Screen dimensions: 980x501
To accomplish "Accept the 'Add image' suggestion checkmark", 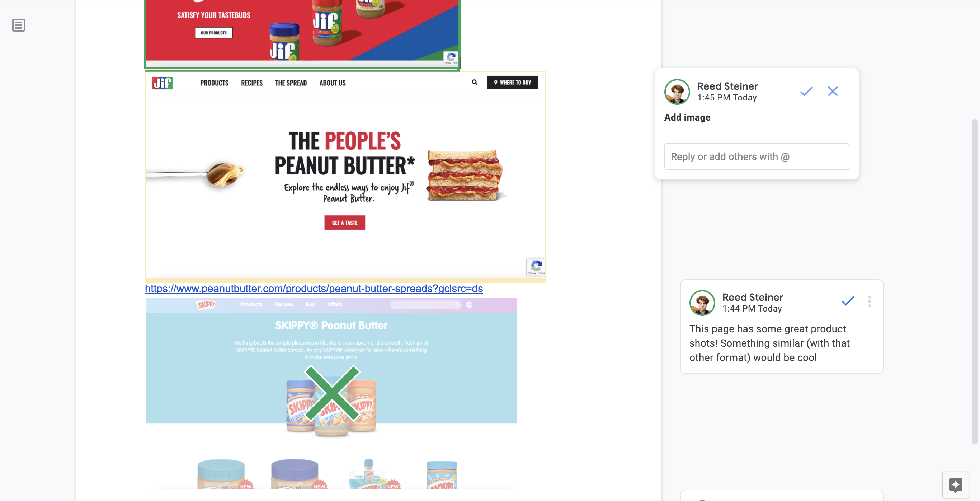I will pos(806,92).
